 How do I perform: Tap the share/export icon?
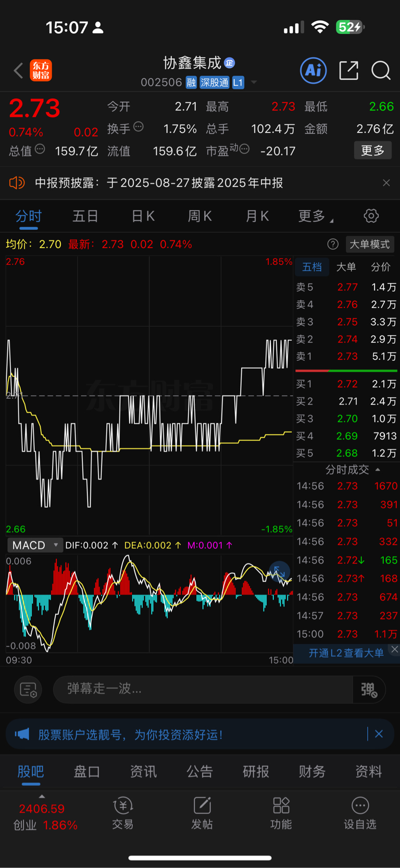(x=348, y=70)
